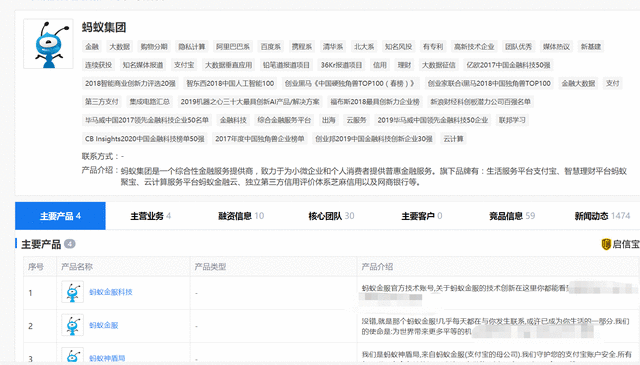
Task: Click the 第三方支付 tag
Action: [102, 102]
